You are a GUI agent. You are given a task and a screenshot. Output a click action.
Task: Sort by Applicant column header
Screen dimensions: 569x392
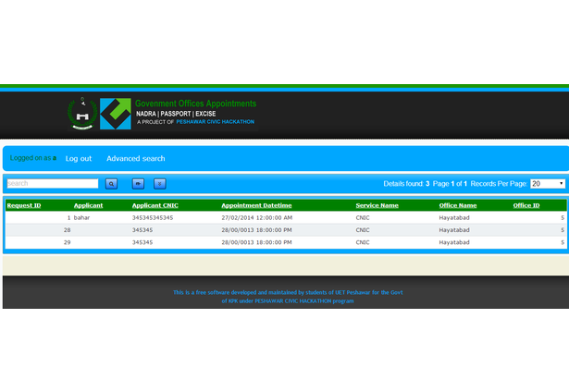pos(88,205)
